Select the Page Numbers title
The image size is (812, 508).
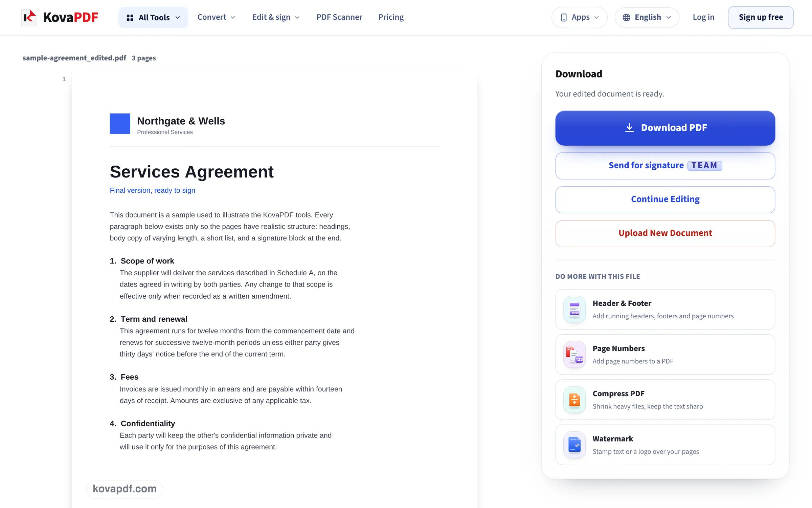pyautogui.click(x=618, y=348)
